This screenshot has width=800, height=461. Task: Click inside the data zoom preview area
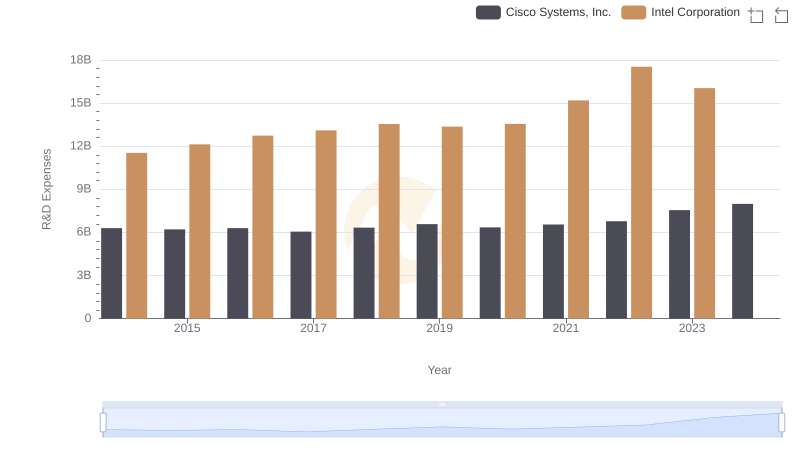(x=442, y=423)
